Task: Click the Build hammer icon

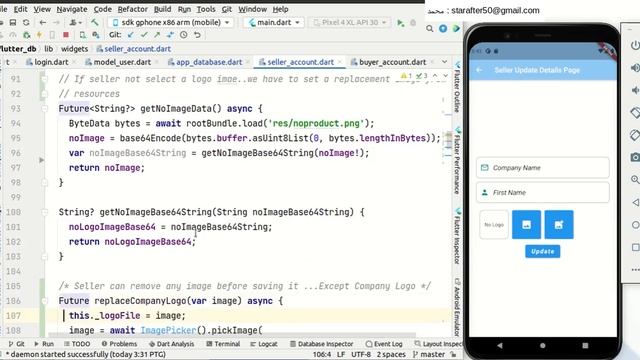Action: tap(95, 22)
